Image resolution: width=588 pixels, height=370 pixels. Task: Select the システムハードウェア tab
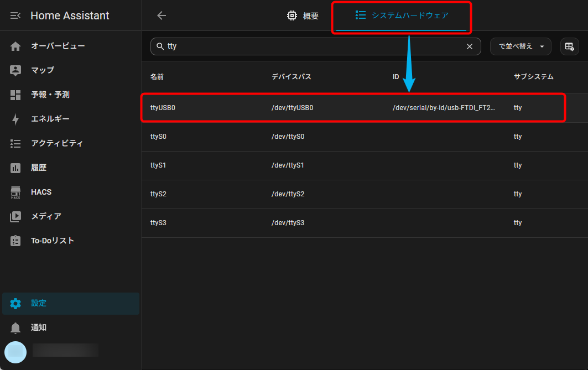click(401, 15)
